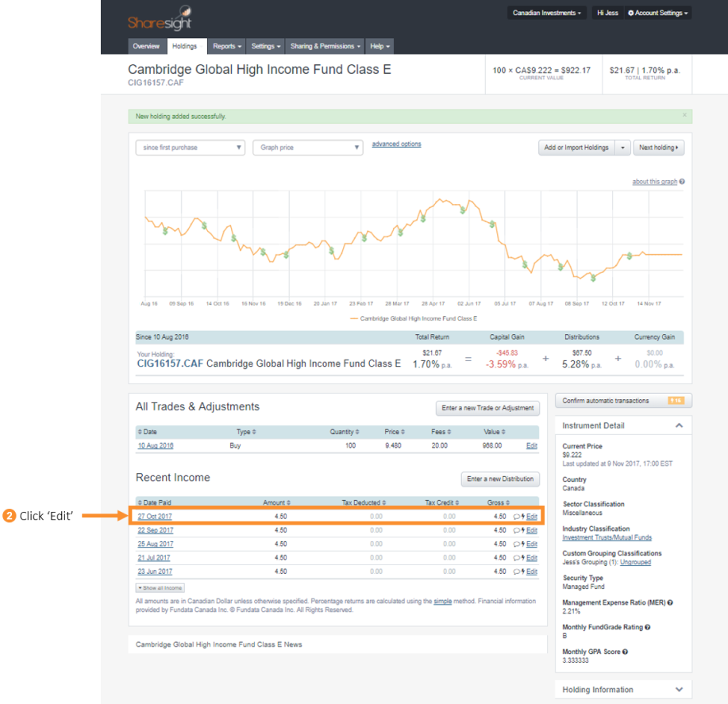Open the Reports menu
Image resolution: width=728 pixels, height=704 pixels.
click(227, 46)
